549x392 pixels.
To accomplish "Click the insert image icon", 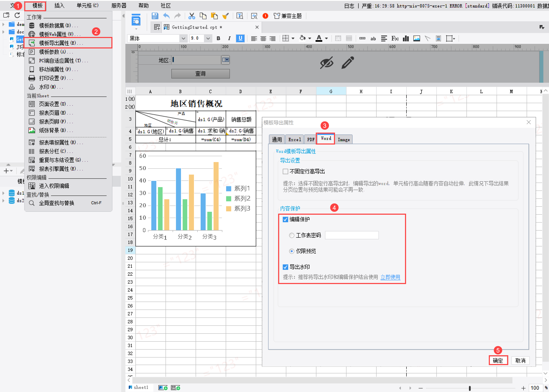I will 416,38.
